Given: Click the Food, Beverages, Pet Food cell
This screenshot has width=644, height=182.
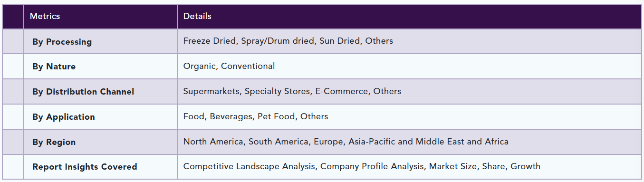Looking at the screenshot, I should pos(256,116).
